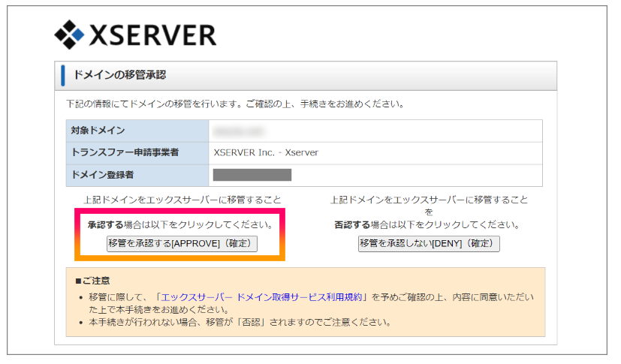The image size is (621, 364).
Task: Click the 対象ドメイン label cell
Action: (x=137, y=131)
